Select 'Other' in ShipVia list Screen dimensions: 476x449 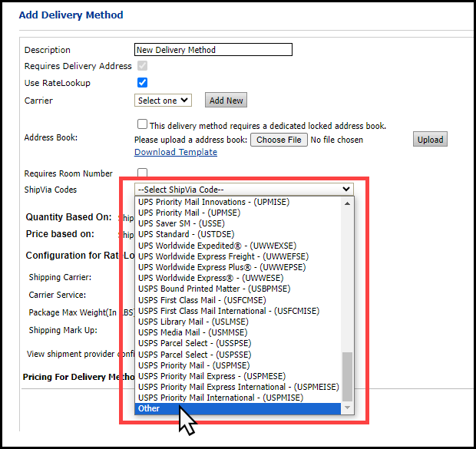(x=149, y=408)
